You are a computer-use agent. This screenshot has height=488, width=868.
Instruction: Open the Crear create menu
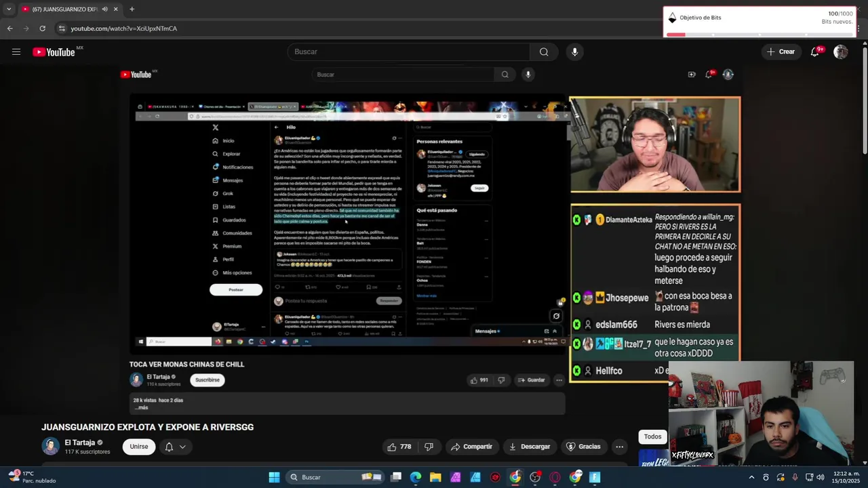click(x=781, y=52)
